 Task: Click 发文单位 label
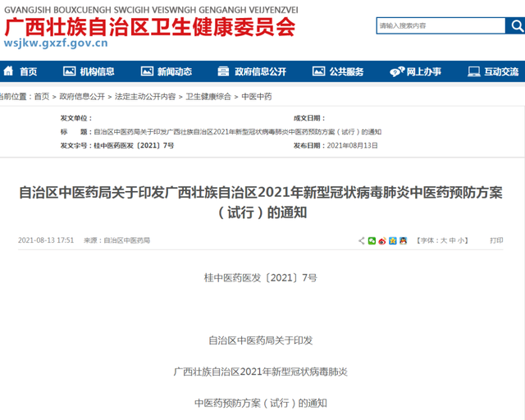pyautogui.click(x=76, y=118)
